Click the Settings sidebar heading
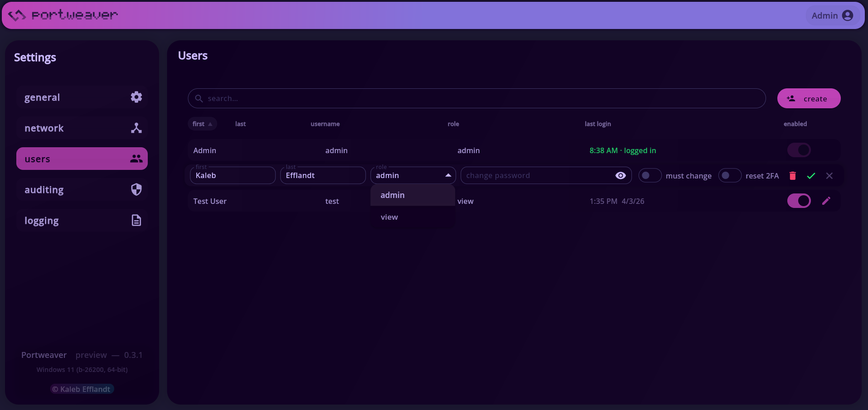Image resolution: width=868 pixels, height=410 pixels. (35, 58)
